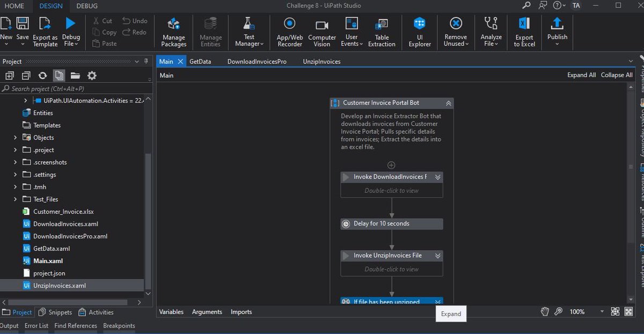Image resolution: width=644 pixels, height=334 pixels.
Task: Expand the Invoke UnzipInvoices File activity
Action: (x=438, y=256)
